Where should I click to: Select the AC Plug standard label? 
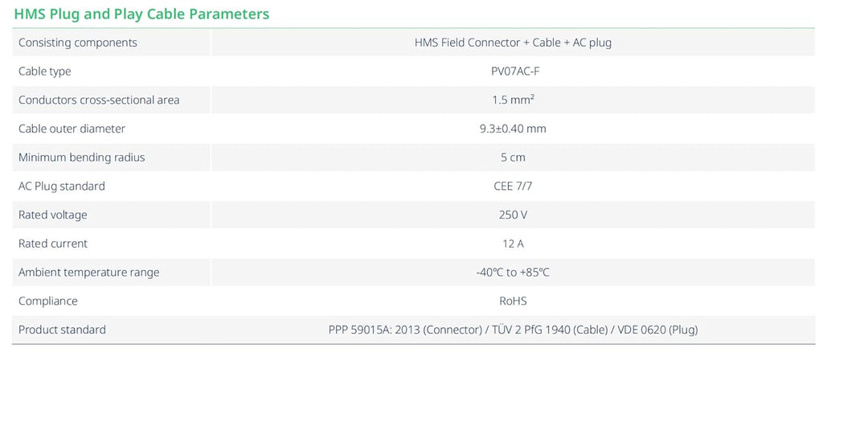[x=61, y=186]
